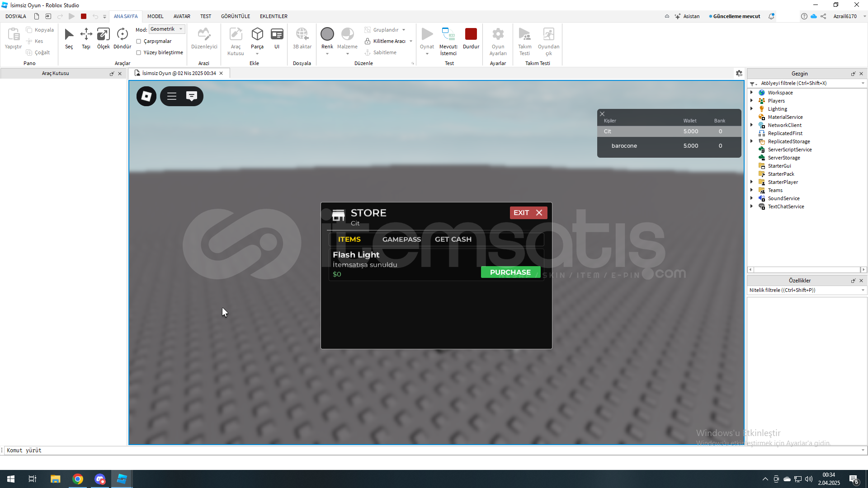Switch to the GÖRÜNTÜLE ribbon tab
868x488 pixels.
tap(235, 16)
